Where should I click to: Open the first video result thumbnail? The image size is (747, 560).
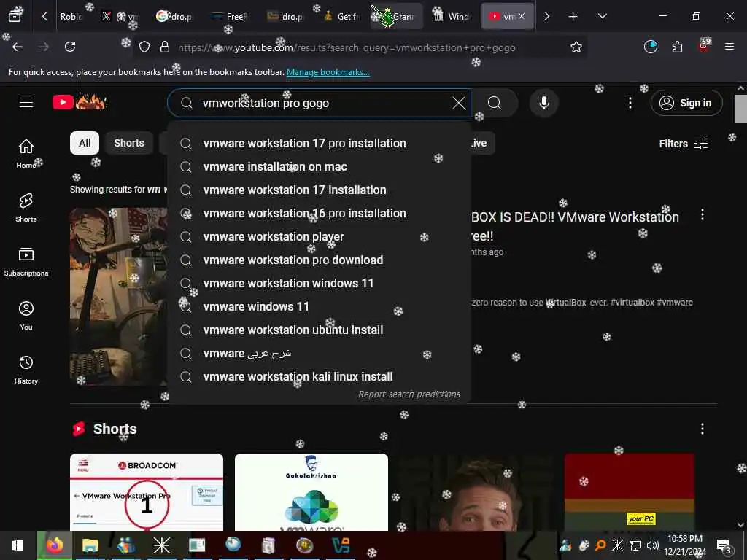tap(118, 296)
